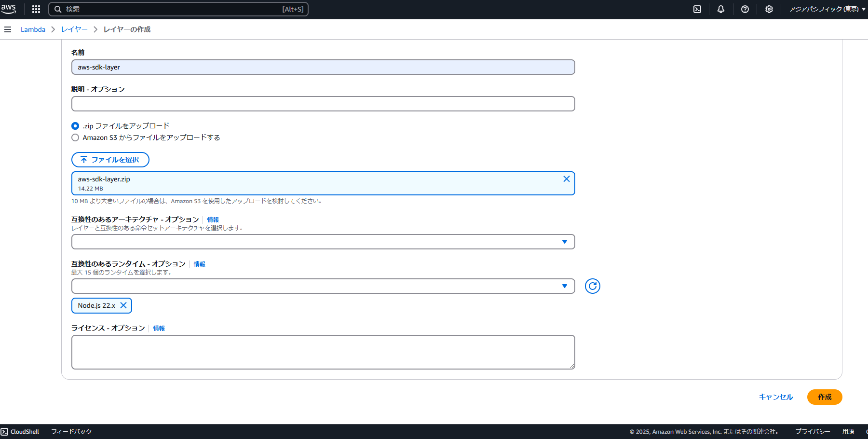Click the 作成 create button

[825, 397]
